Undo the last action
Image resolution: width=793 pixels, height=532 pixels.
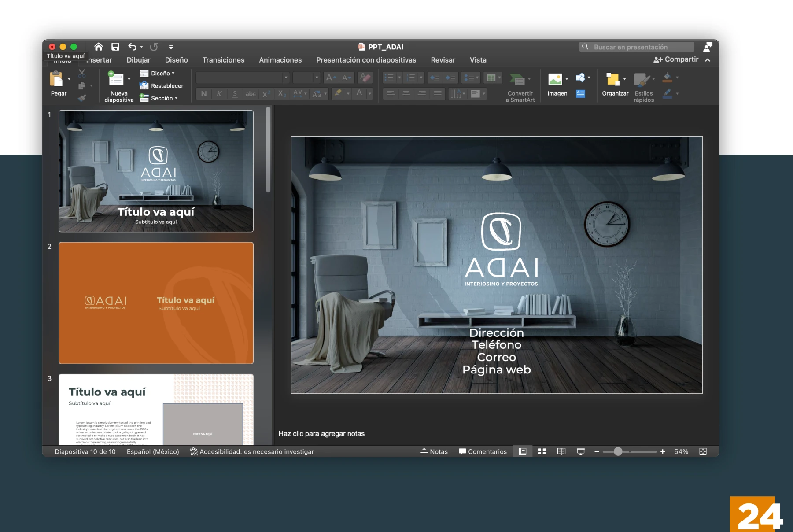point(132,47)
